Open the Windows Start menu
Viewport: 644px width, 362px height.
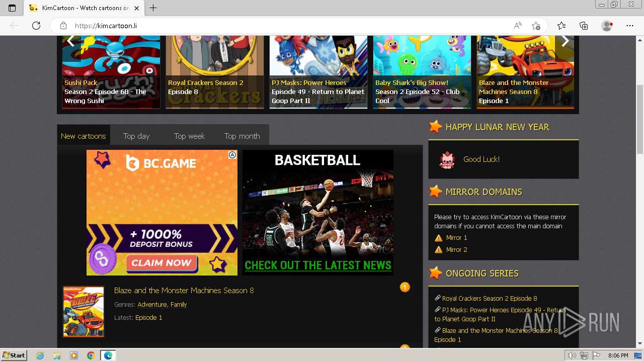[x=14, y=355]
